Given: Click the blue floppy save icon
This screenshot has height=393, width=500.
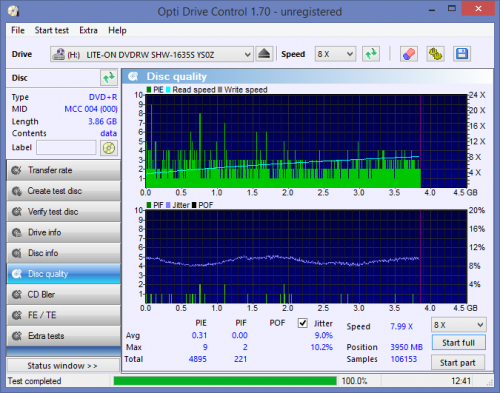Looking at the screenshot, I should pyautogui.click(x=462, y=54).
